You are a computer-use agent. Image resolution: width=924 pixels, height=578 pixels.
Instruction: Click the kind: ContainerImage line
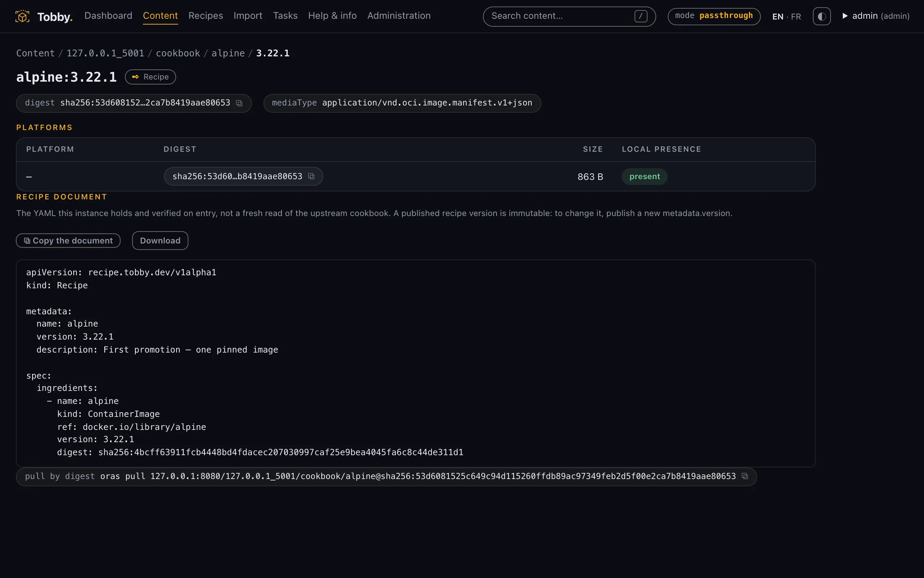[x=108, y=414]
